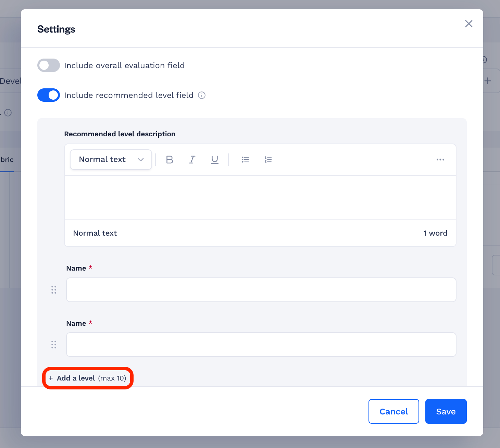This screenshot has height=448, width=500.
Task: Click into the recommended level description text area
Action: [x=260, y=197]
